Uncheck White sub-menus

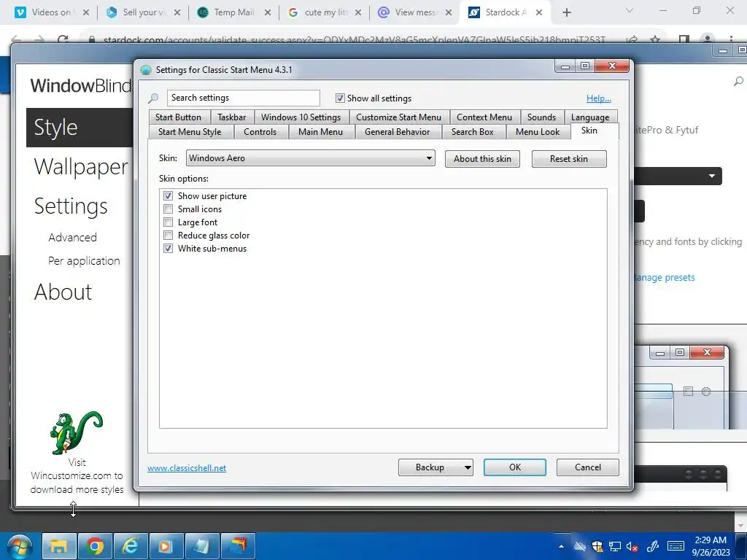click(168, 249)
